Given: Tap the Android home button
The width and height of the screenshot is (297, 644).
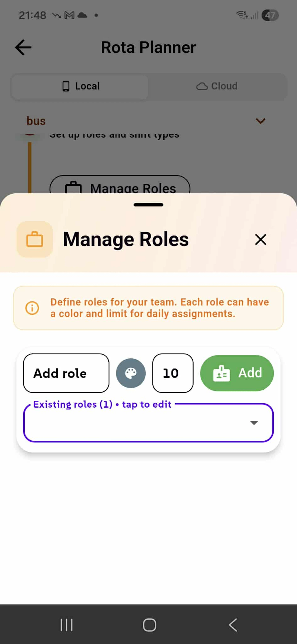Looking at the screenshot, I should [x=149, y=625].
